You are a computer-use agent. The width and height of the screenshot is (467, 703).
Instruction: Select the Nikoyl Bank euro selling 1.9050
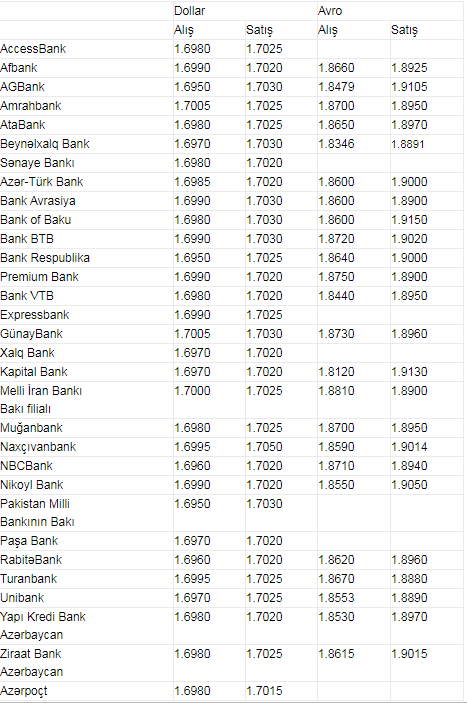(x=409, y=485)
